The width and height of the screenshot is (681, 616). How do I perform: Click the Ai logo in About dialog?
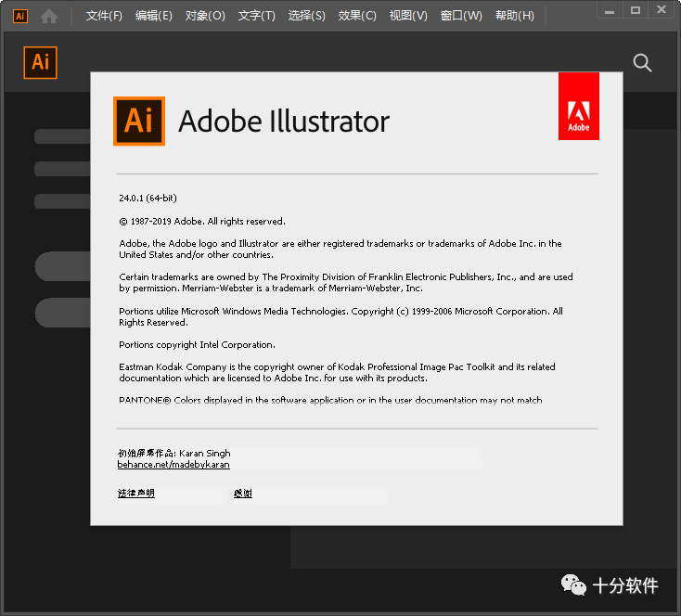coord(139,121)
